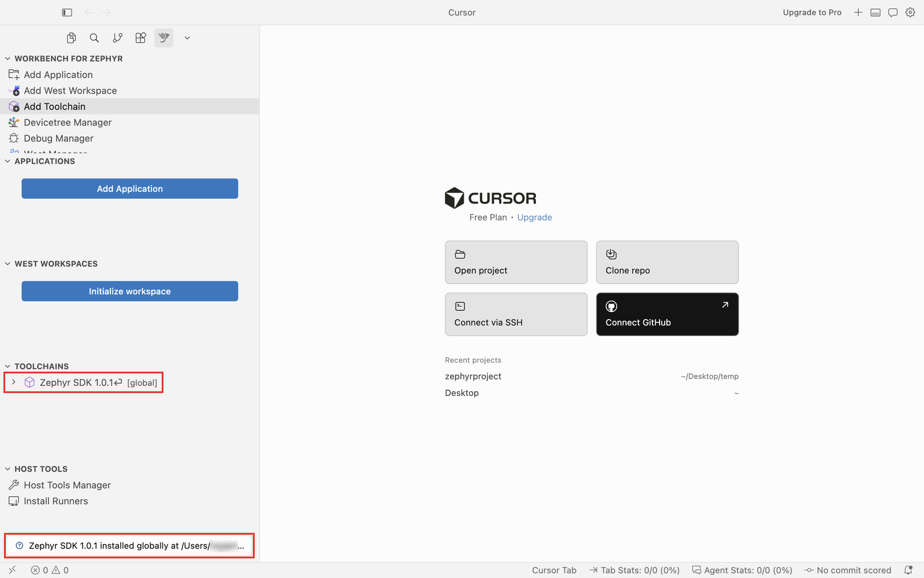Expand the sidebar views chevron dropdown
This screenshot has width=924, height=578.
187,38
